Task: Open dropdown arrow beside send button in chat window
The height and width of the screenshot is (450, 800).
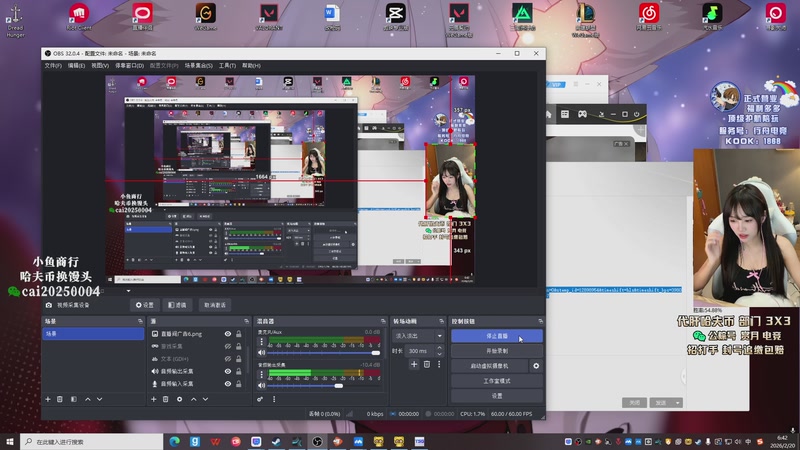Action: click(678, 403)
